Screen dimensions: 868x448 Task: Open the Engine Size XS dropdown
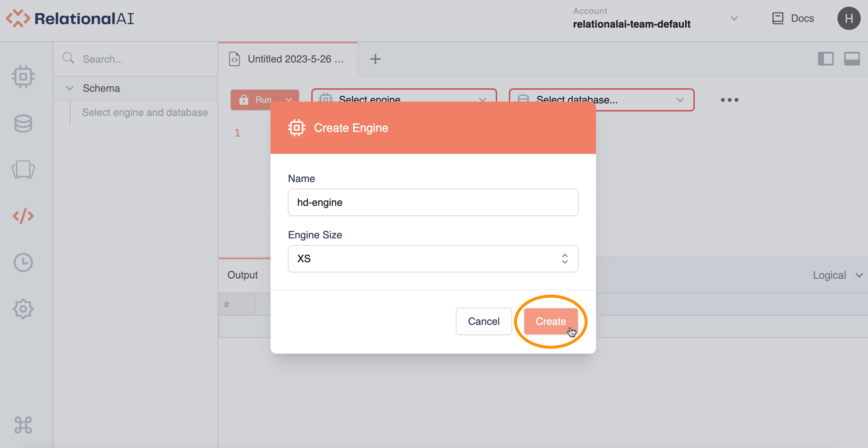433,258
